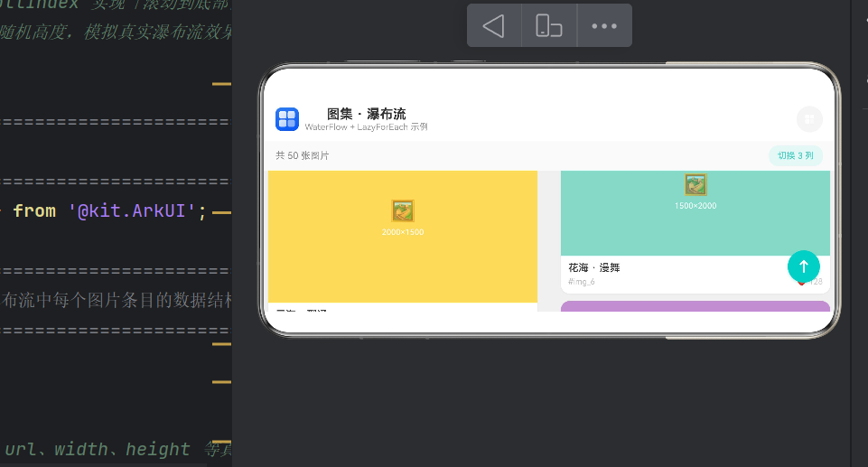Click the WaterFlow + LazyForEach subtitle
Screen dimensions: 868x467
(x=366, y=126)
